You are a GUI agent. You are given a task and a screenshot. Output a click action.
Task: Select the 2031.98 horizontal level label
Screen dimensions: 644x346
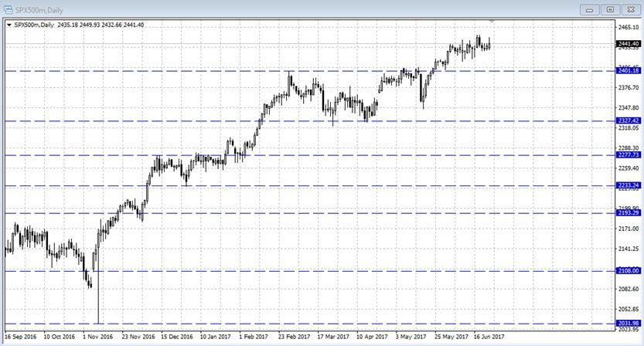(628, 323)
